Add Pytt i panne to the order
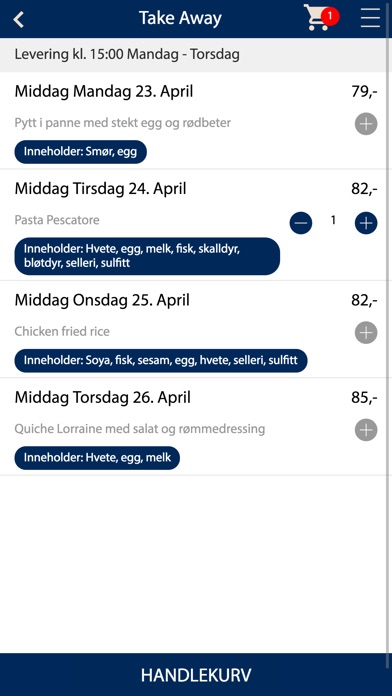This screenshot has height=696, width=392. 366,123
